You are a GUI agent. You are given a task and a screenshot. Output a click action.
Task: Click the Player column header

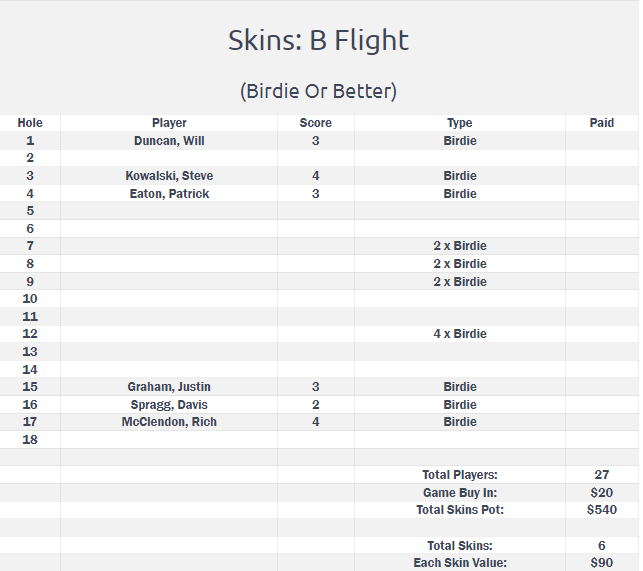click(x=169, y=123)
